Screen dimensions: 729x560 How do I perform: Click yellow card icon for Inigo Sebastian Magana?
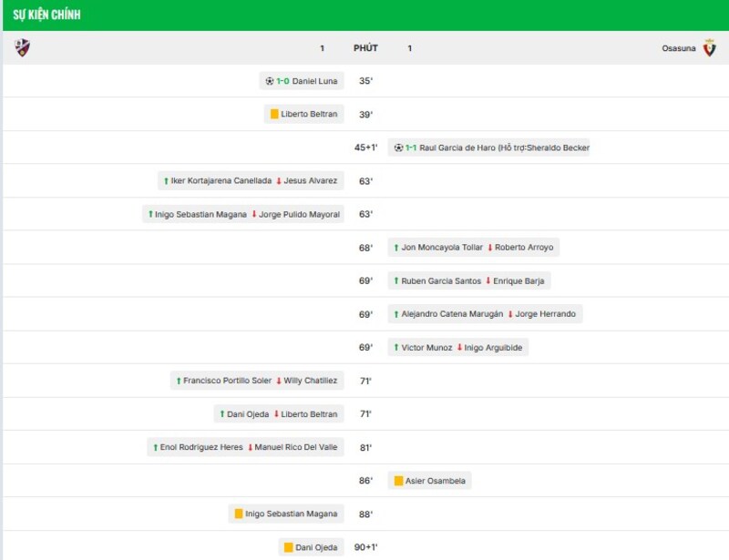tap(239, 514)
